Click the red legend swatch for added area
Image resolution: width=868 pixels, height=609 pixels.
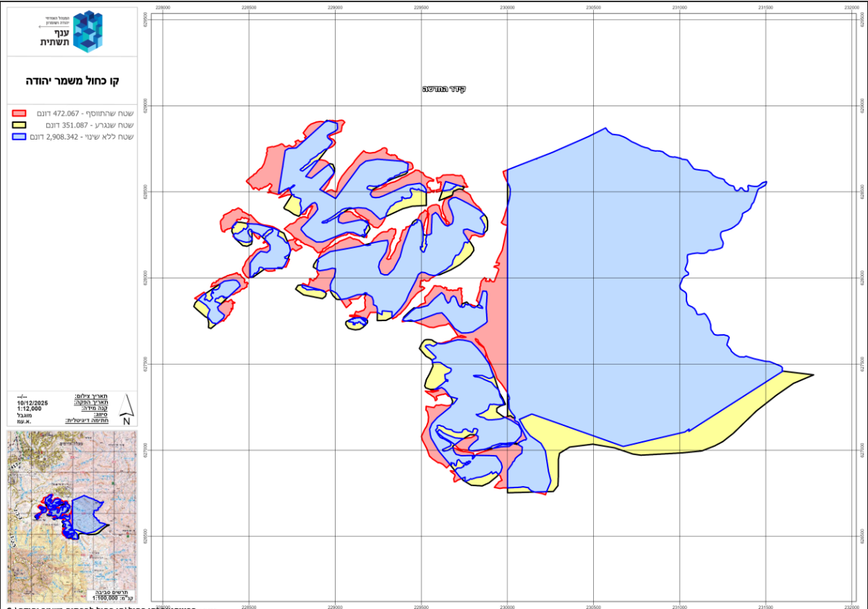20,114
